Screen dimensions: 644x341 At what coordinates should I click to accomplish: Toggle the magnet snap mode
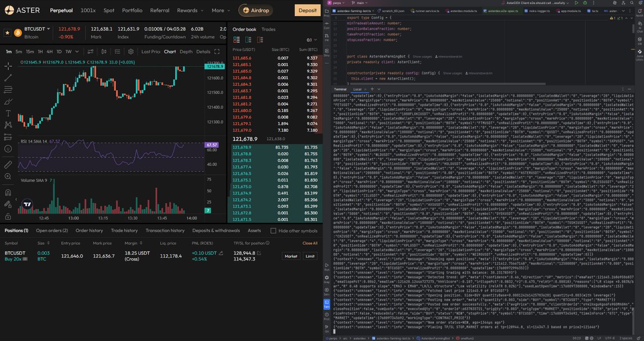pyautogui.click(x=8, y=192)
